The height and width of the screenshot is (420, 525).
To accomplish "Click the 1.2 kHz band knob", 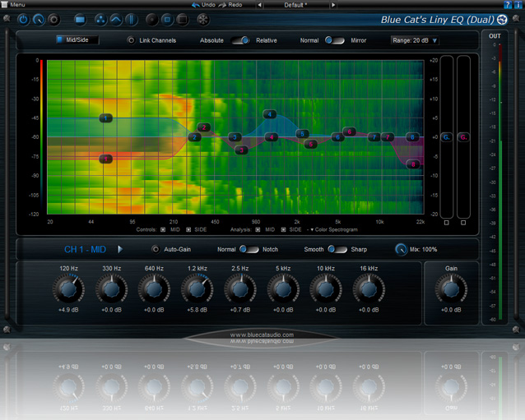I will (x=197, y=289).
